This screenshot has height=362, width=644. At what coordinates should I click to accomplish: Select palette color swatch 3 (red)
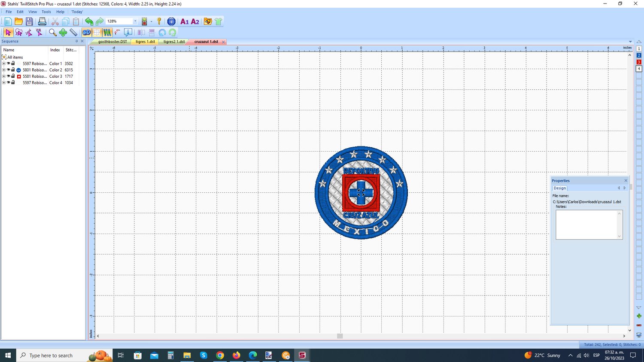click(639, 62)
